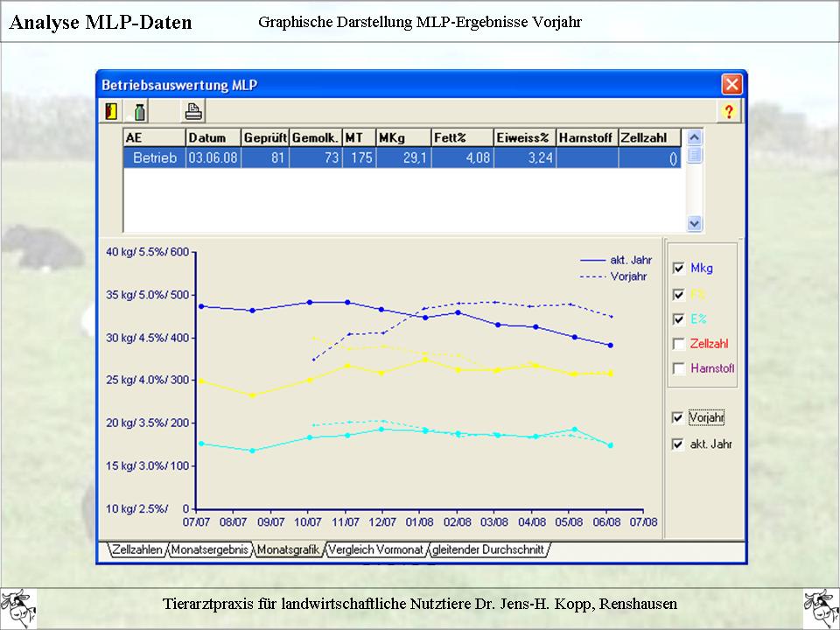The height and width of the screenshot is (630, 840).
Task: Click the cow logo at bottom left
Action: [18, 605]
